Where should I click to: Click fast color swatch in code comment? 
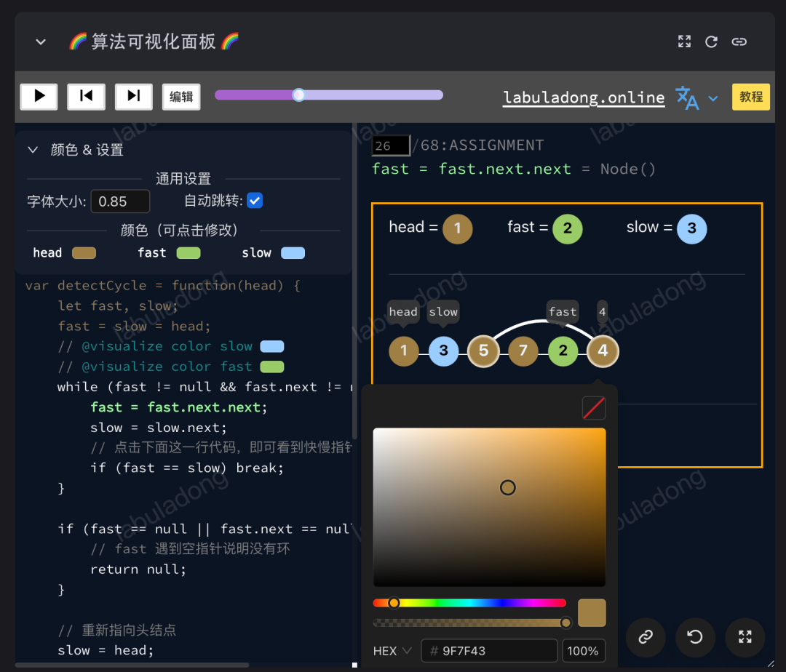[x=272, y=367]
